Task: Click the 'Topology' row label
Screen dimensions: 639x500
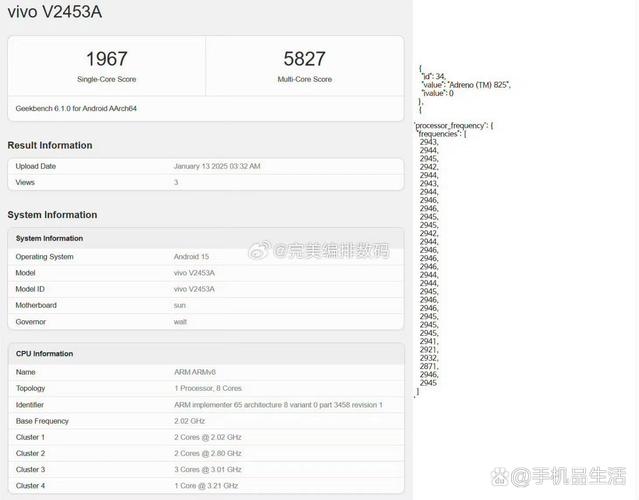Action: point(30,388)
